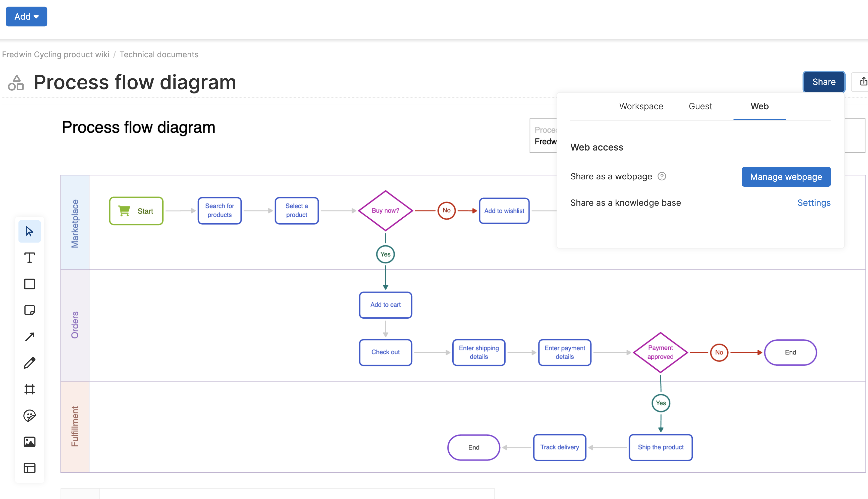The width and height of the screenshot is (868, 499).
Task: Select the Pencil drawing tool
Action: pos(29,363)
